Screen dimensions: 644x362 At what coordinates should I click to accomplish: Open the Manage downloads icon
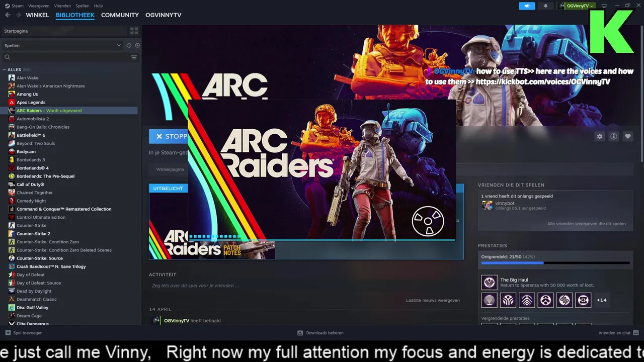pos(300,333)
